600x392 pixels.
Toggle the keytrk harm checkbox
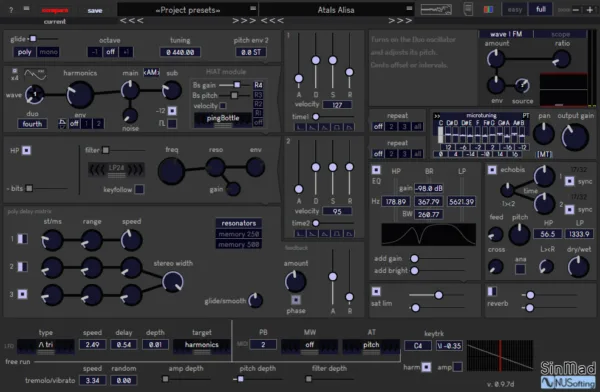click(x=426, y=367)
